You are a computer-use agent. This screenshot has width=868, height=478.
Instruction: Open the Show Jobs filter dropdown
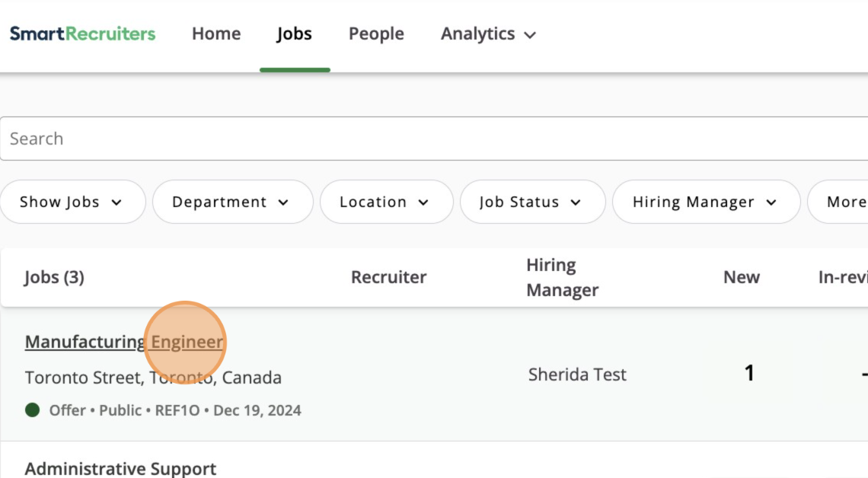coord(72,202)
